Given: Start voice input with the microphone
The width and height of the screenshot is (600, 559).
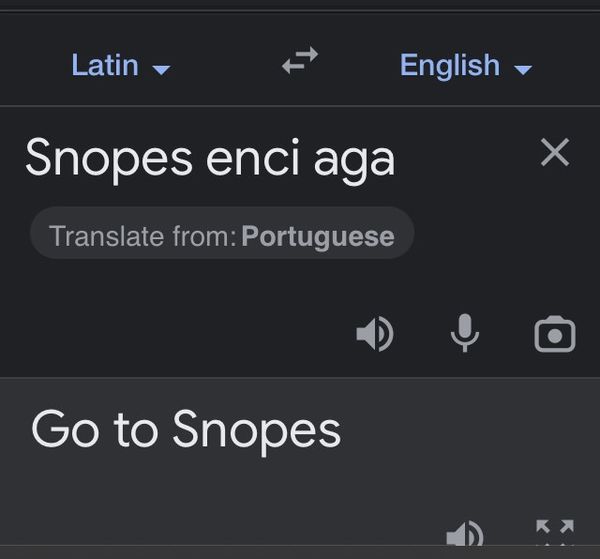Looking at the screenshot, I should pos(465,333).
